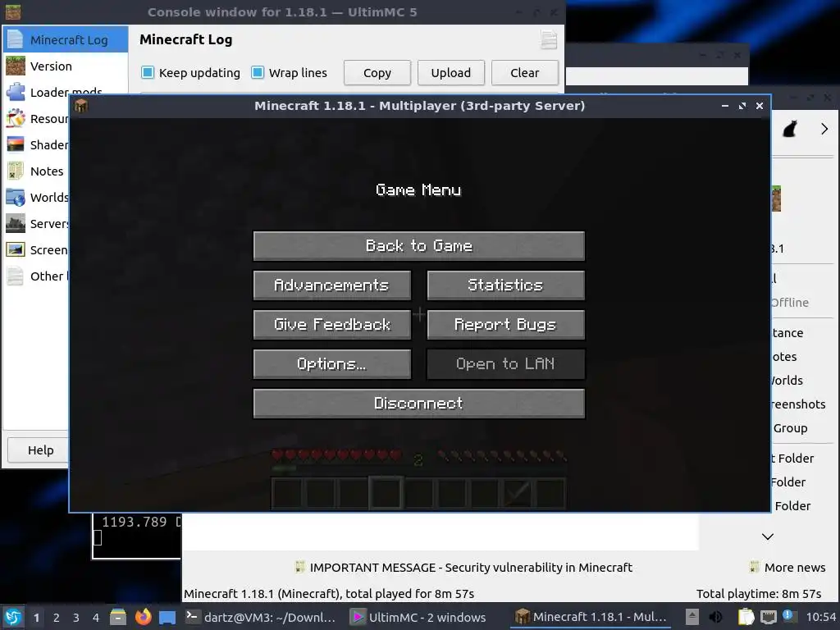
Task: Open Worlds in UltimMC instance toolbar
Action: 787,381
